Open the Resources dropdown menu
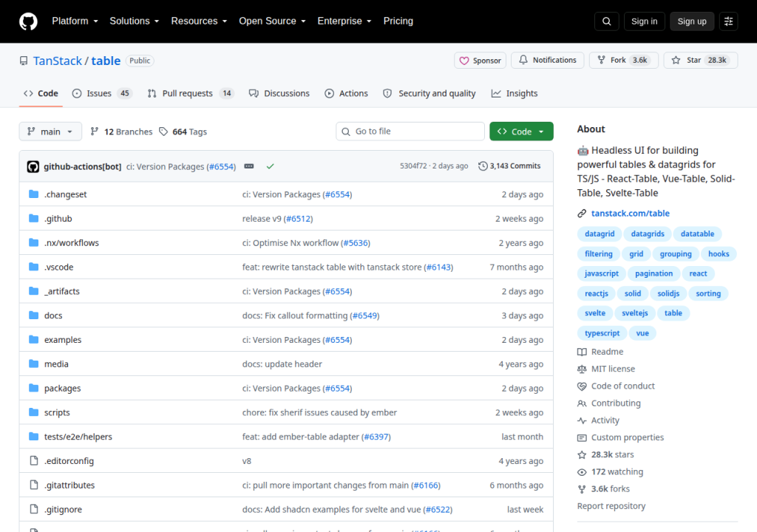Viewport: 757px width, 532px height. (x=199, y=21)
